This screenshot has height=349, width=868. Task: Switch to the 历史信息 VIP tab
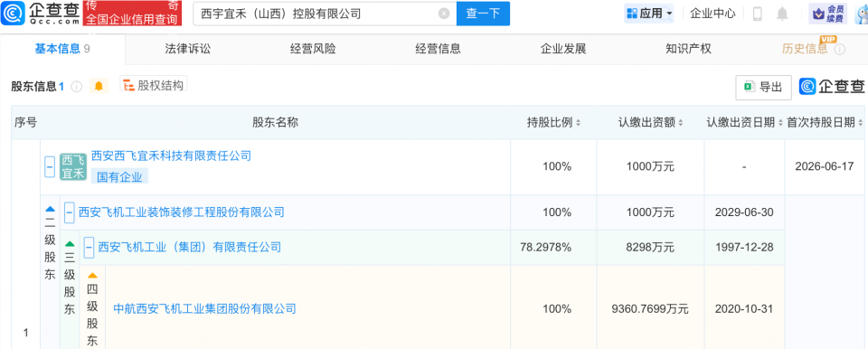point(805,49)
